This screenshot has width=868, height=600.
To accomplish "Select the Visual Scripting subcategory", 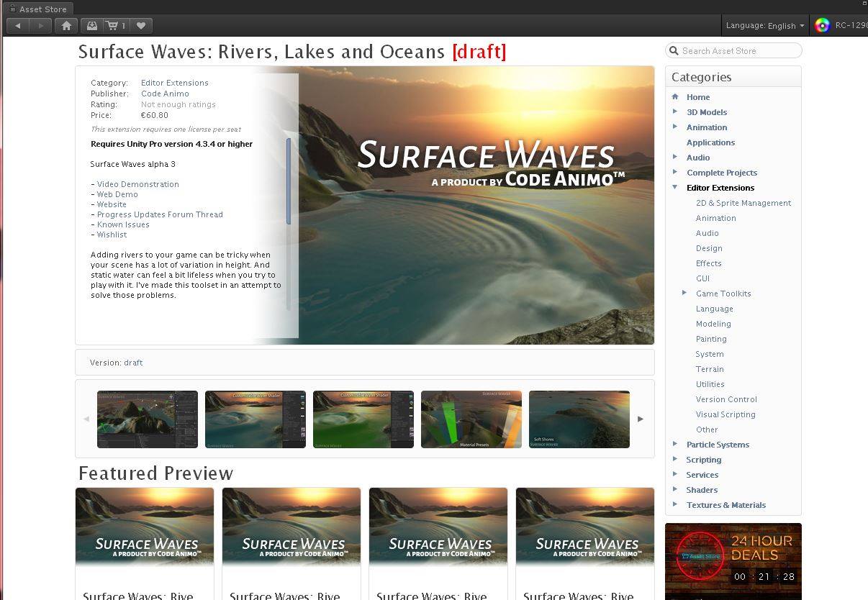I will pos(725,414).
